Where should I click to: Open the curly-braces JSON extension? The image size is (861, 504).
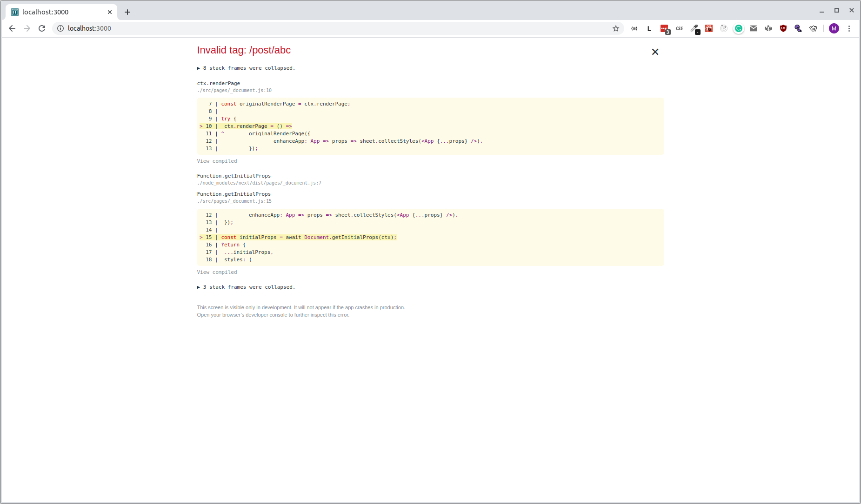click(634, 28)
